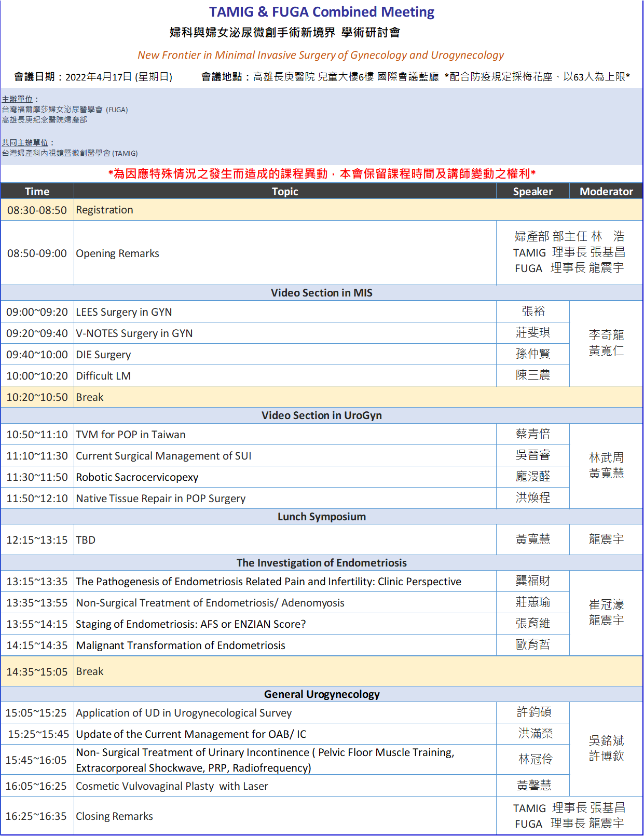Screen dimensions: 644x836
Task: Select 'Cosmetic Vulvovaginal Plasty with Laser' topic
Action: (x=172, y=786)
